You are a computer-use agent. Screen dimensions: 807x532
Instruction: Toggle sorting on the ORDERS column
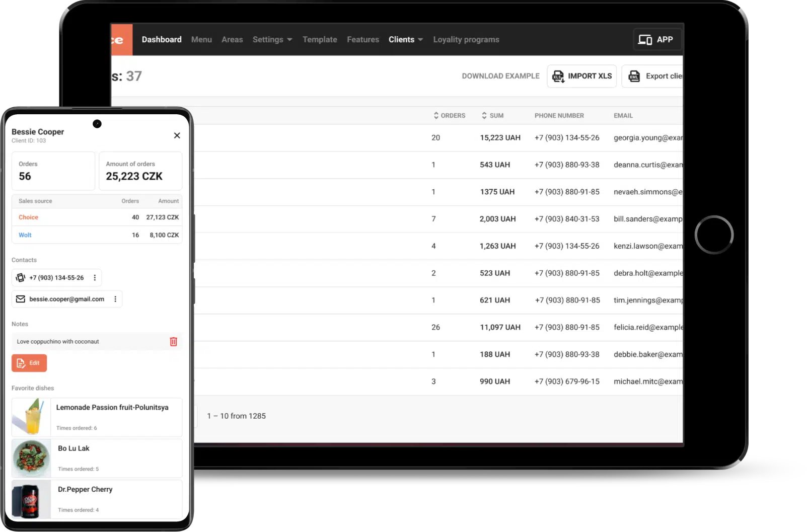point(436,115)
